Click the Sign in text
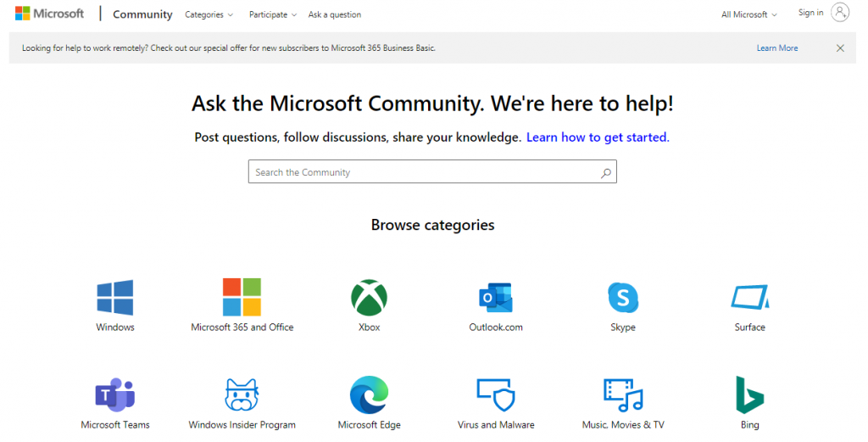The height and width of the screenshot is (442, 868). pos(810,12)
